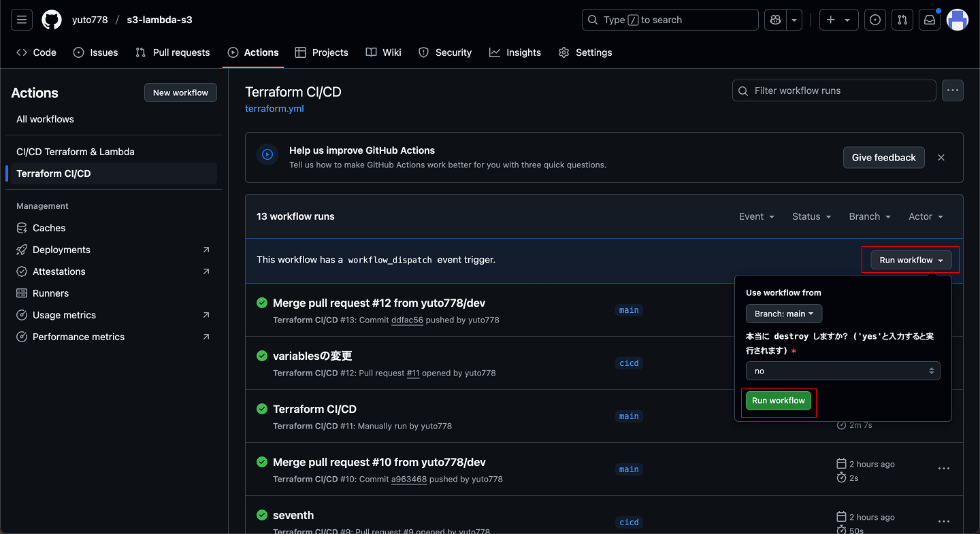
Task: Expand the Actor filter dropdown
Action: coord(926,216)
